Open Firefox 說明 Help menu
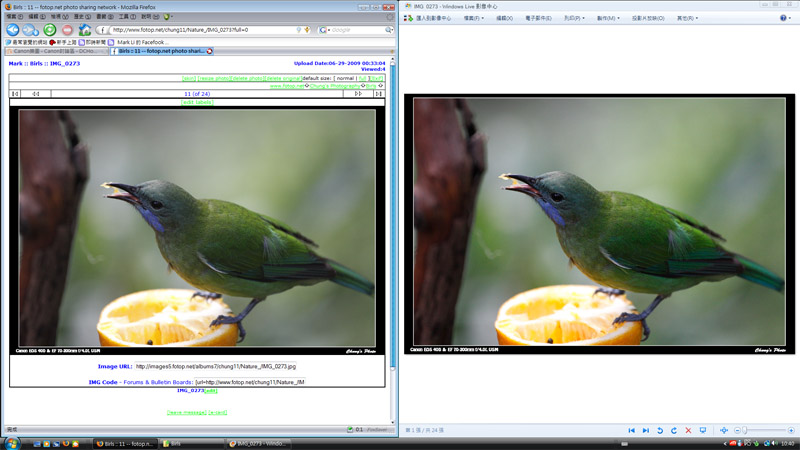 [x=149, y=17]
